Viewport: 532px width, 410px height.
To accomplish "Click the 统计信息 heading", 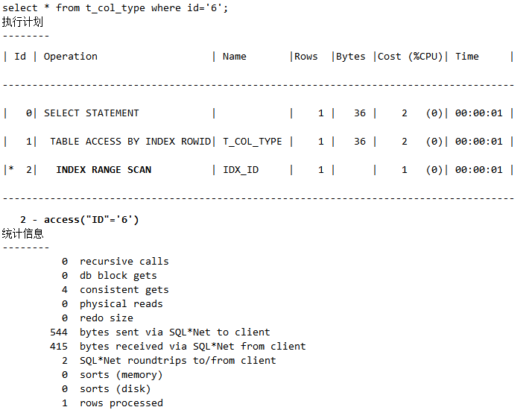I will click(x=23, y=233).
